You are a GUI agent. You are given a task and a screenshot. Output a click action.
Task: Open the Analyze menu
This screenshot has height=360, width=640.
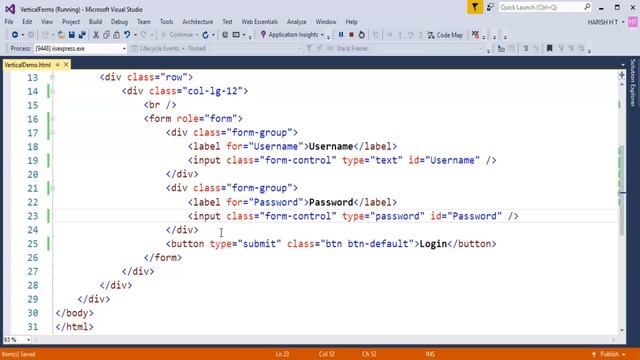pyautogui.click(x=296, y=22)
